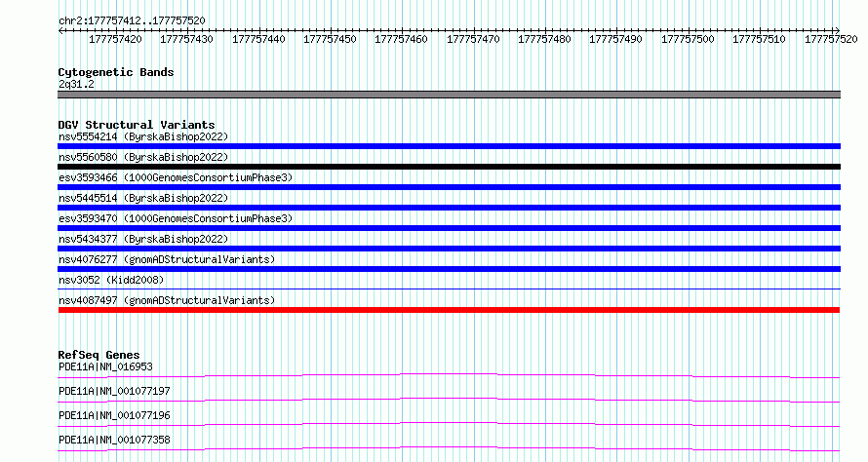Click ruler position 177757420
This screenshot has height=462, width=868.
[x=115, y=39]
